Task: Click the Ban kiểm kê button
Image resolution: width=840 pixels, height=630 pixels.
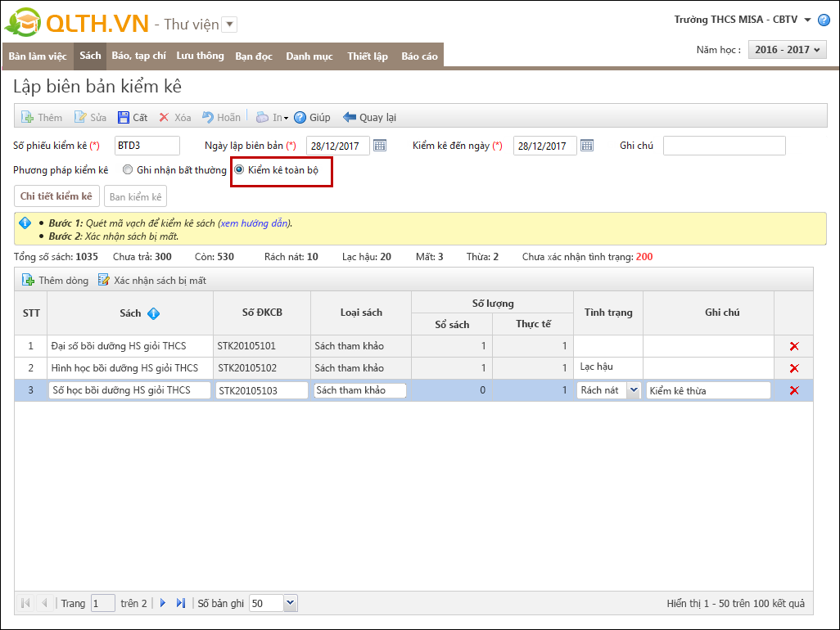Action: [135, 196]
